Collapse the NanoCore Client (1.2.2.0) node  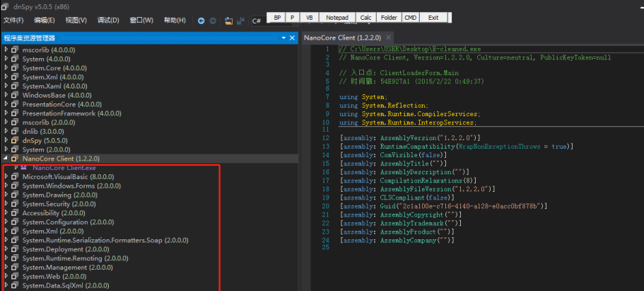coord(6,159)
